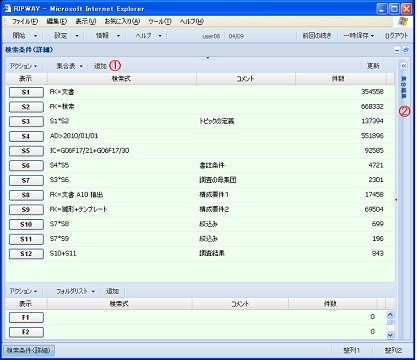
Task: Click Internet Explorer page icon in title bar
Action: pyautogui.click(x=7, y=8)
